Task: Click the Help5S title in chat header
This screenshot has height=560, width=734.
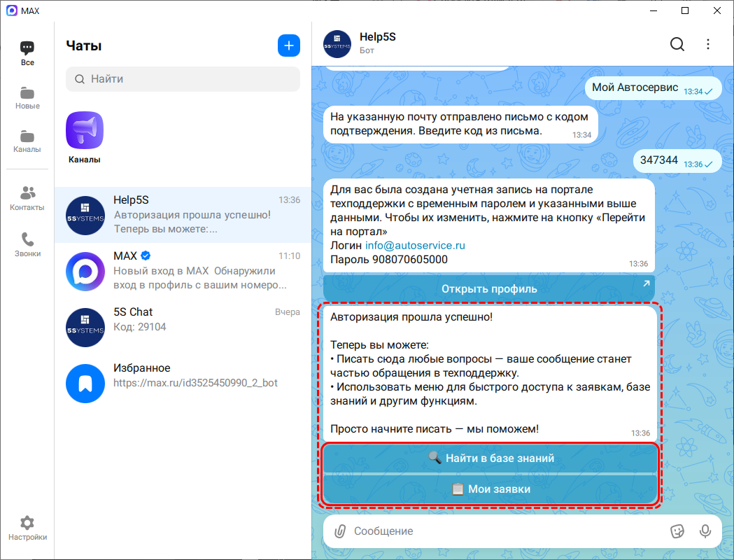Action: coord(377,37)
